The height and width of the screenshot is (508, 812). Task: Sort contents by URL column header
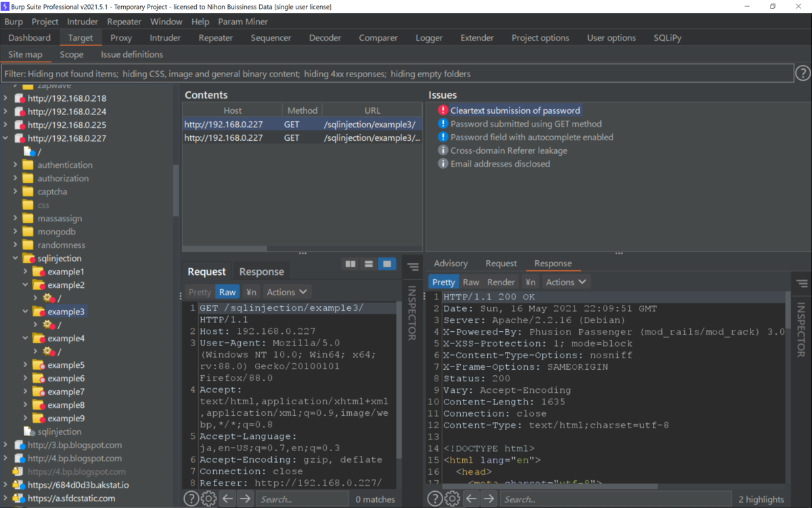pos(372,110)
